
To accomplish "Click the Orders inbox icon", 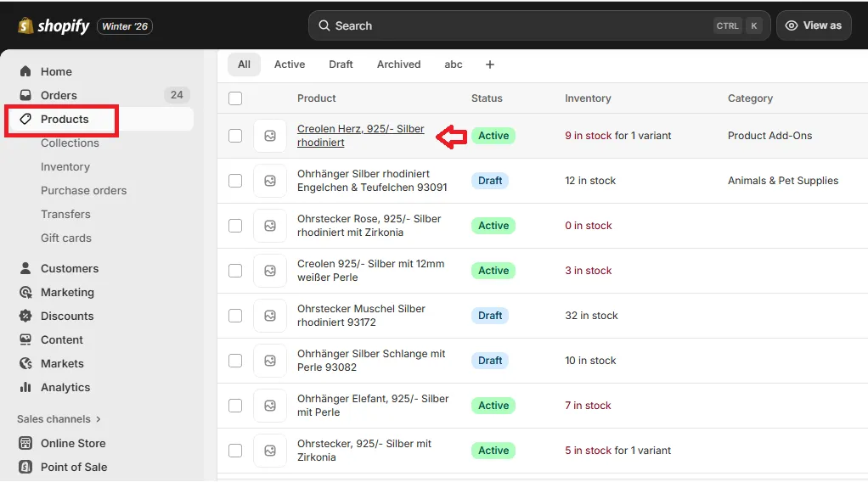I will pos(25,95).
